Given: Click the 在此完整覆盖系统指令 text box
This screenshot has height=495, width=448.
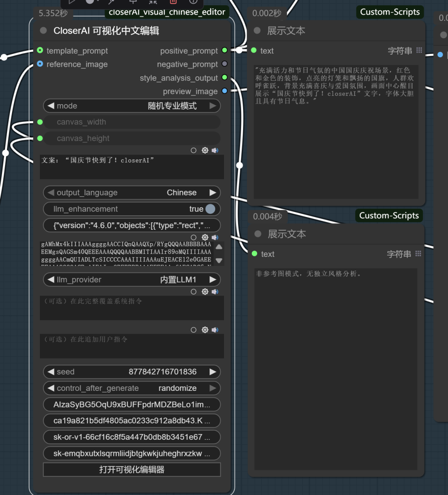Looking at the screenshot, I should (x=131, y=308).
